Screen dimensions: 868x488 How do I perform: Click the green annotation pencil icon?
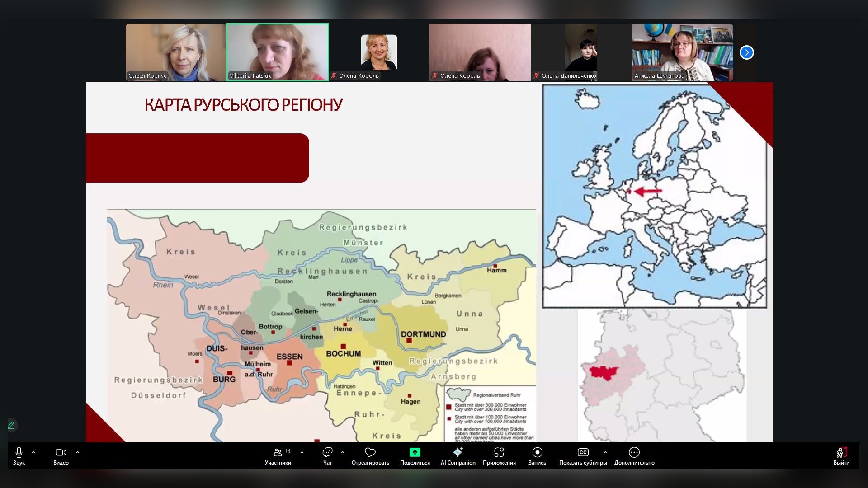pyautogui.click(x=11, y=425)
